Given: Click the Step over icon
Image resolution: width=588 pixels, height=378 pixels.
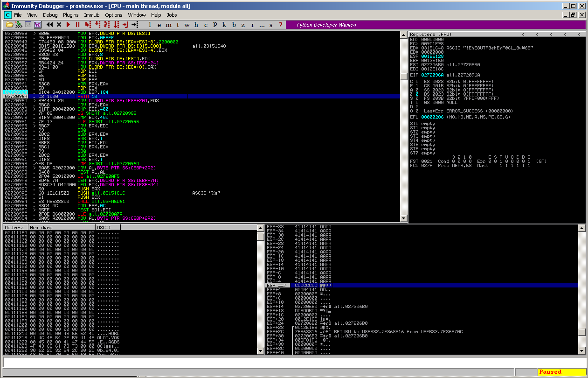Looking at the screenshot, I should [x=97, y=25].
